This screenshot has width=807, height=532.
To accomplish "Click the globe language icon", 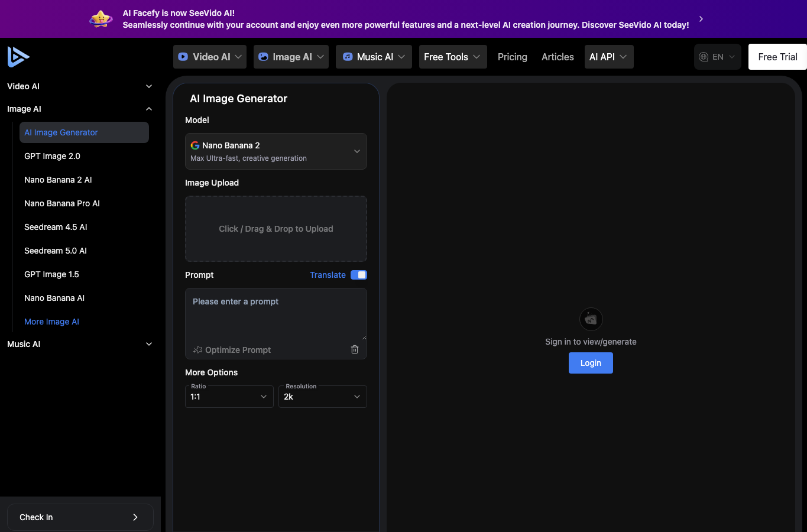I will coord(704,57).
